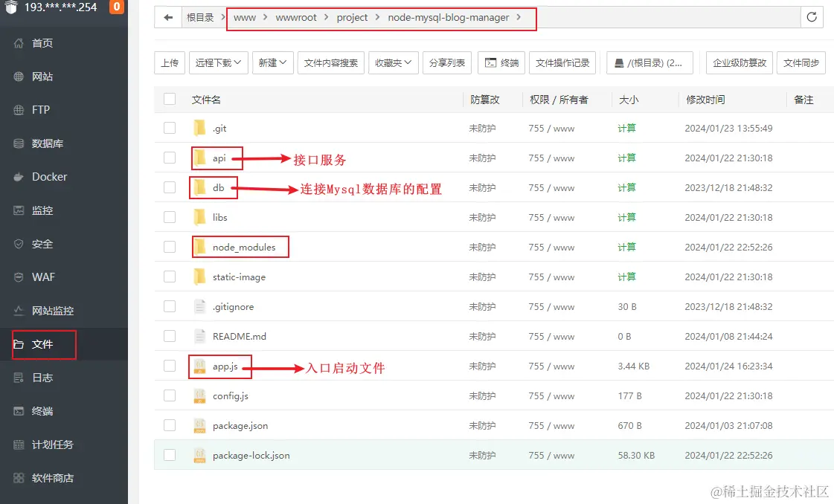Click the 上传 upload button
The width and height of the screenshot is (834, 504).
(170, 62)
